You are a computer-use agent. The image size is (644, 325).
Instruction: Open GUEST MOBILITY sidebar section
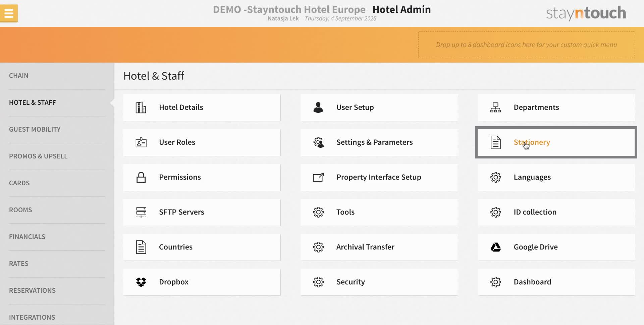coord(35,130)
